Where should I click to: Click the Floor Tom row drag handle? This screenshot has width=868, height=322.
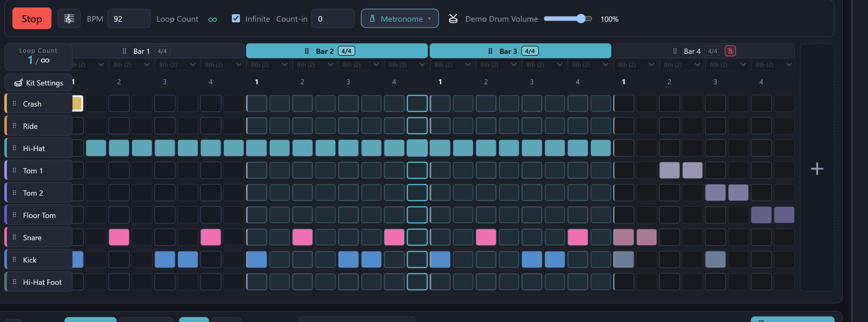[14, 215]
